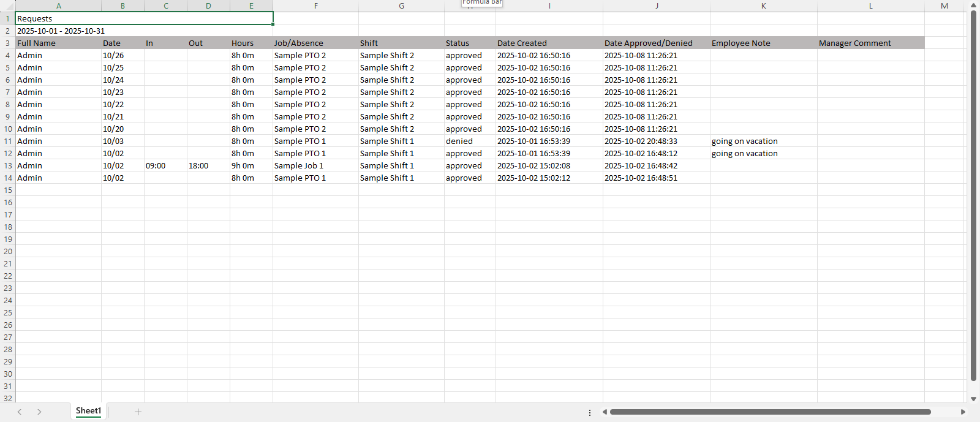Click the horizontal scrollbar thumb
Viewport: 980px width, 422px height.
(770, 412)
